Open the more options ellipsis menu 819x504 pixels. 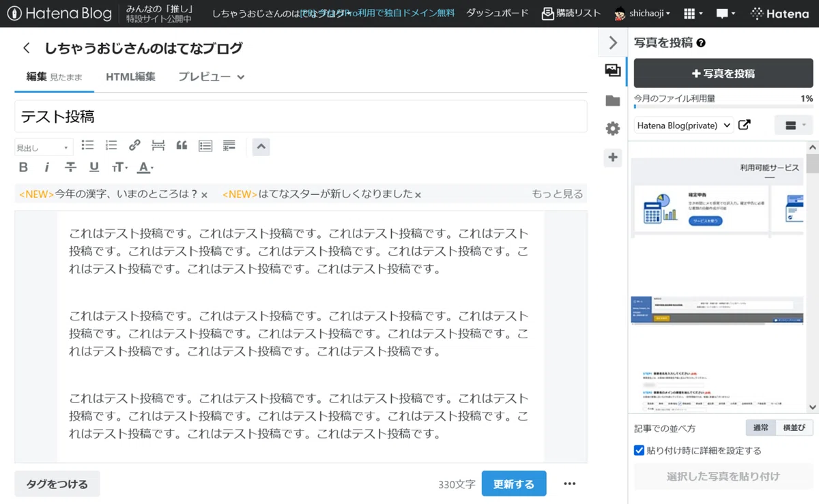point(570,484)
